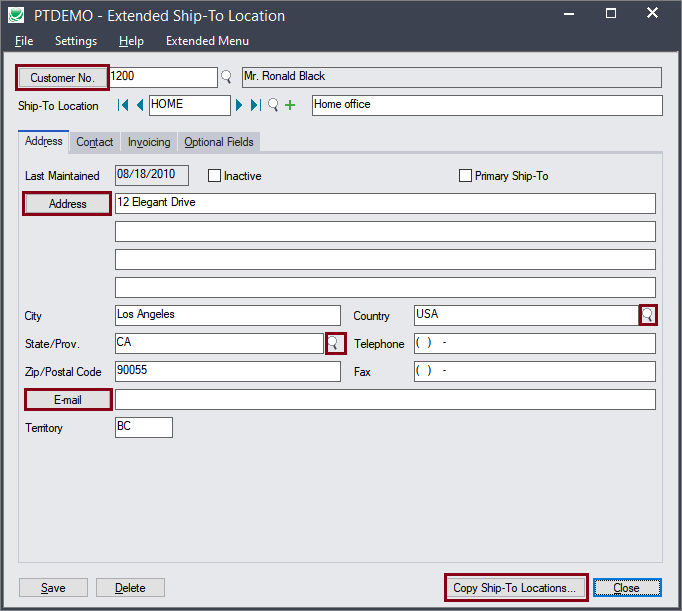Open the Ship-To Location finder magnifier
The height and width of the screenshot is (611, 682).
tap(273, 105)
